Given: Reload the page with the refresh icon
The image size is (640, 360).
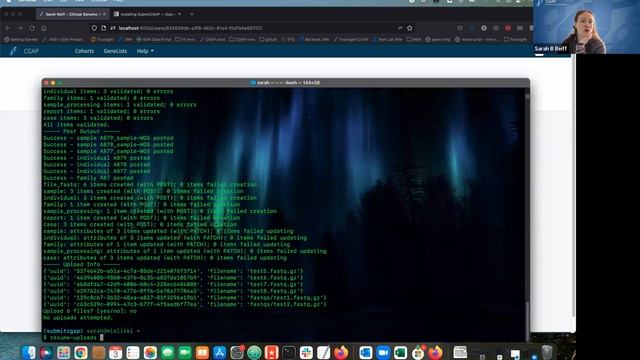Looking at the screenshot, I should tap(32, 28).
